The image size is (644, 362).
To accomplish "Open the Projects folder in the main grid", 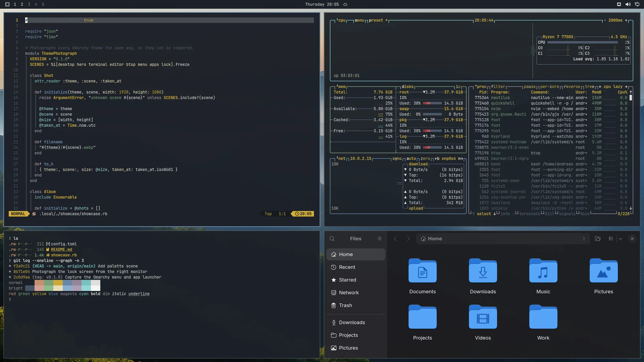I will tap(423, 322).
